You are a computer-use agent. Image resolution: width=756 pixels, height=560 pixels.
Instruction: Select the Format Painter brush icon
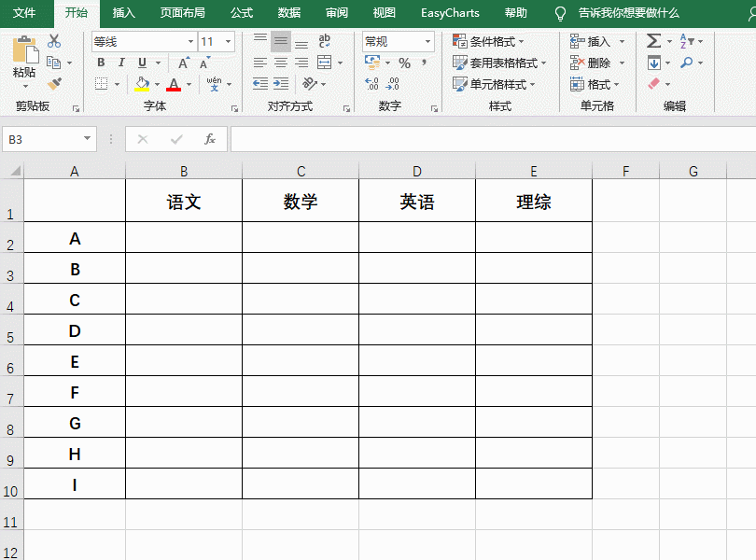click(x=54, y=84)
